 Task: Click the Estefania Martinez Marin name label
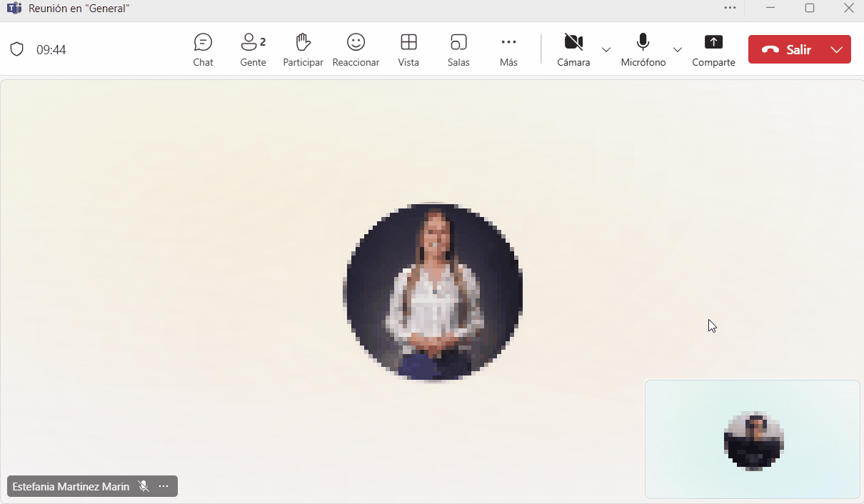coord(71,486)
